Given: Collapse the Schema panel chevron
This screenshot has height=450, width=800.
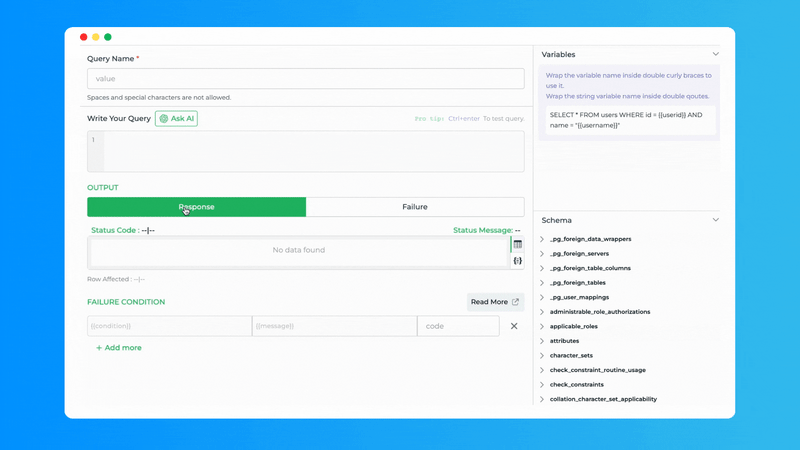Looking at the screenshot, I should point(715,220).
